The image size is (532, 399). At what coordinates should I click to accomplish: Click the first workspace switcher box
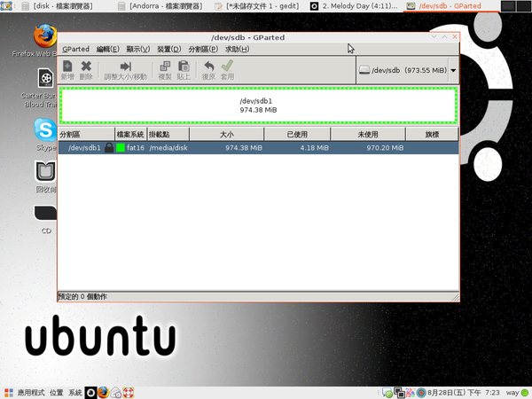(508, 6)
